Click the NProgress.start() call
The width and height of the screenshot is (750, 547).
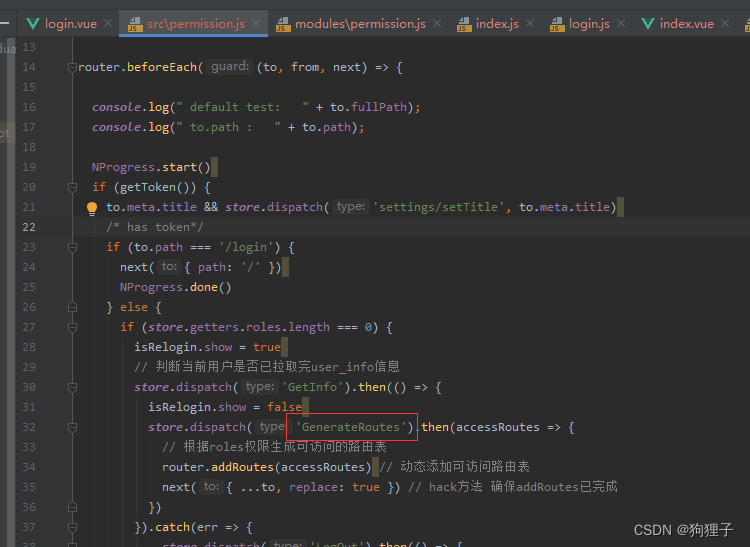tap(151, 167)
